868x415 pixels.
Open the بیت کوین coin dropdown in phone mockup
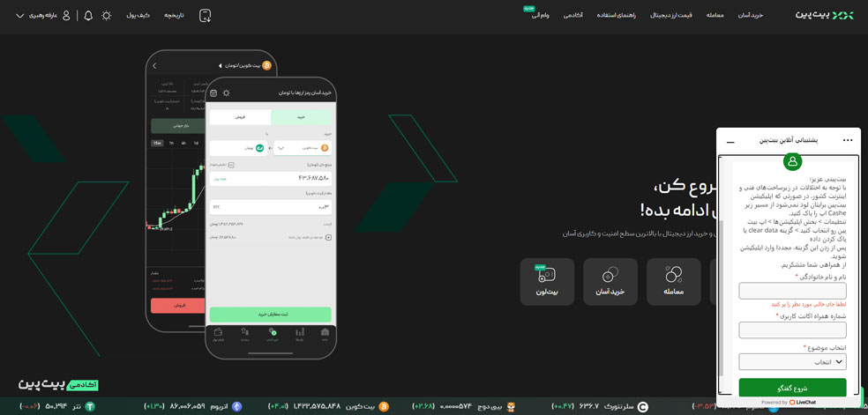(303, 148)
